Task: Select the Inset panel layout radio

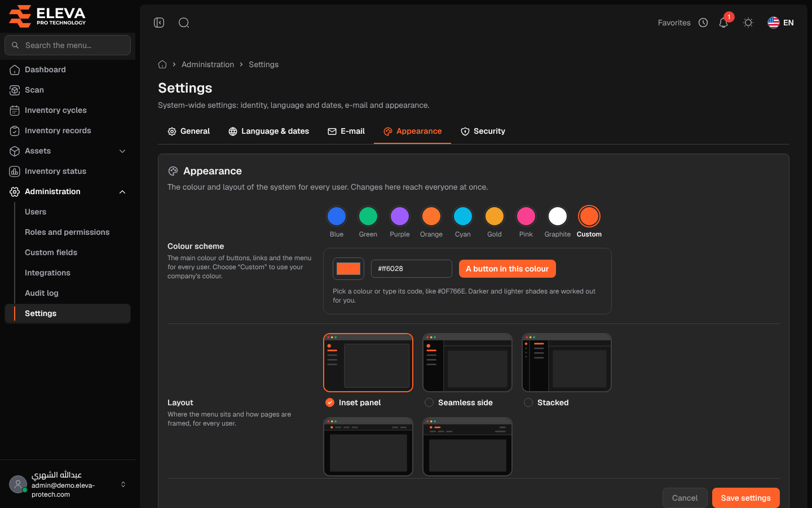Action: tap(330, 402)
